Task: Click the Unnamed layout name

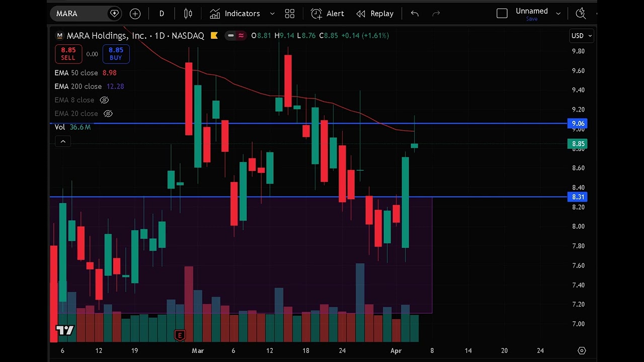Action: pos(532,11)
